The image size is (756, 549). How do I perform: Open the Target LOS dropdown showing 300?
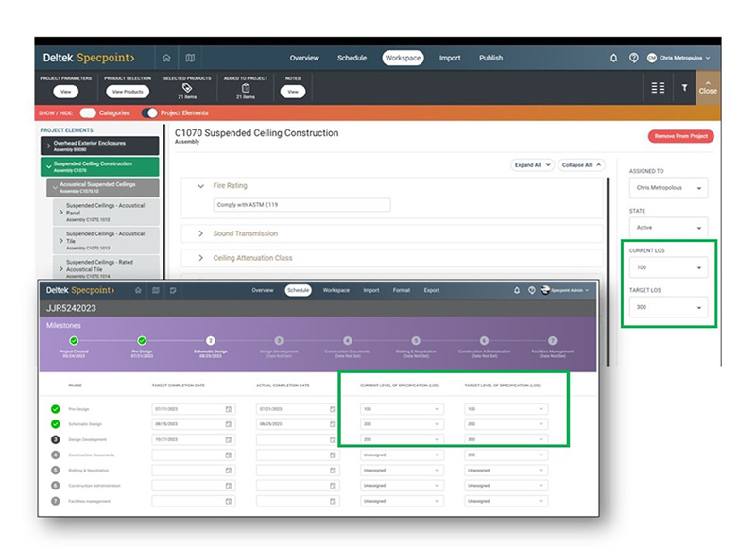(667, 307)
